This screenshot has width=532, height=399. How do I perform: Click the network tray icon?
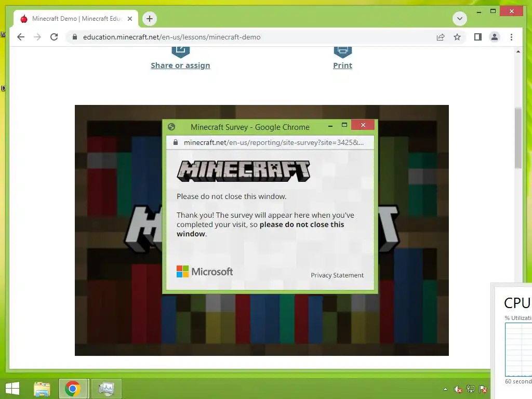click(x=471, y=389)
